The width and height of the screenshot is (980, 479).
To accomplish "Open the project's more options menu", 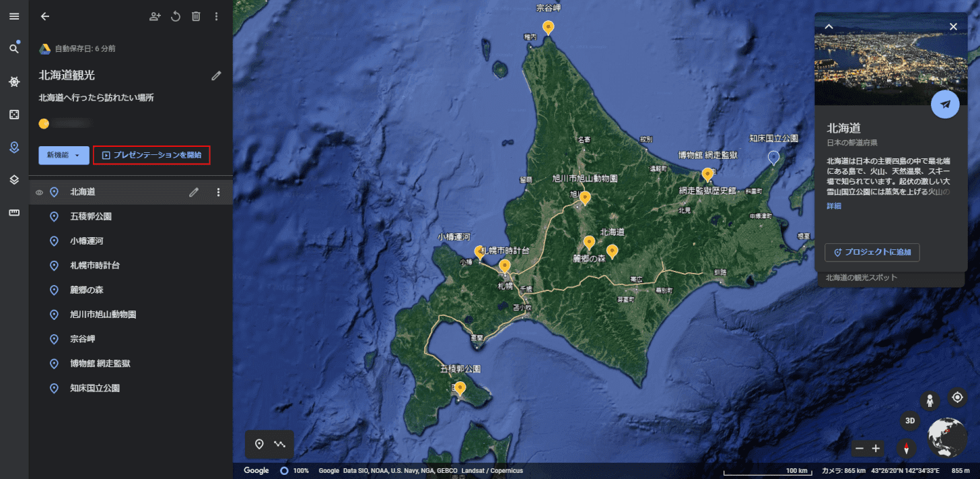I will coord(216,16).
